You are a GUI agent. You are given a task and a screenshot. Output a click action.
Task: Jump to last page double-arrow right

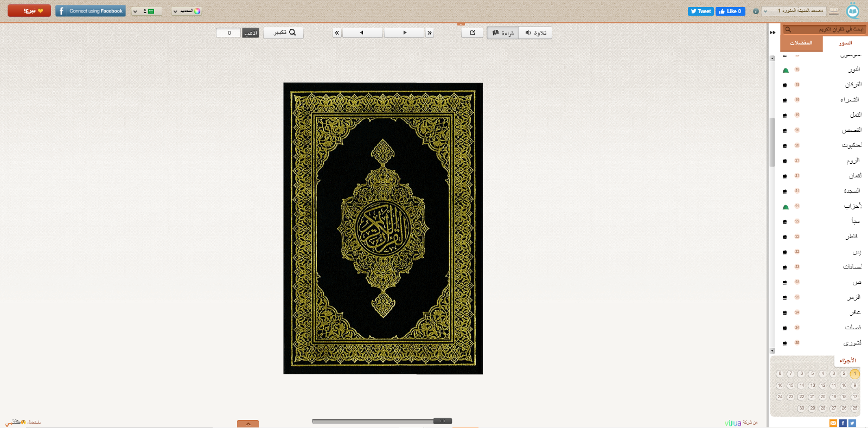pyautogui.click(x=430, y=33)
